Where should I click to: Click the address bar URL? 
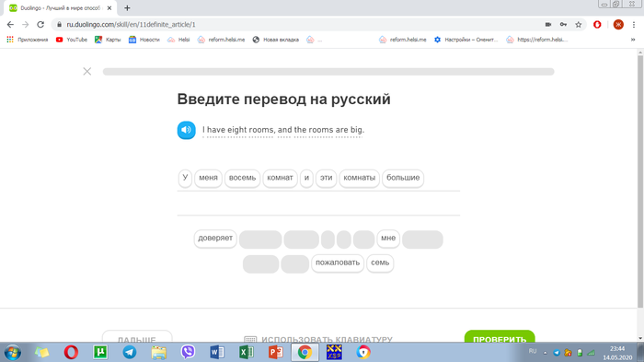pos(131,25)
